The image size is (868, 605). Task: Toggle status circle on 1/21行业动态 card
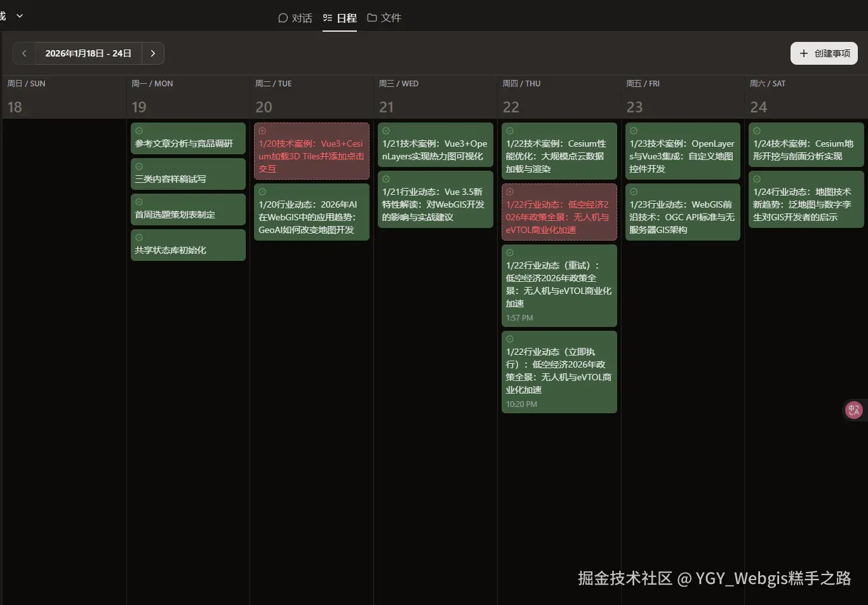pos(386,179)
